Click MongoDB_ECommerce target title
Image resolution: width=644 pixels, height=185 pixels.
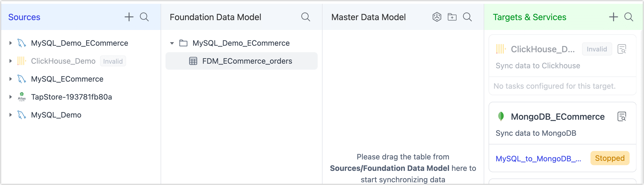558,116
